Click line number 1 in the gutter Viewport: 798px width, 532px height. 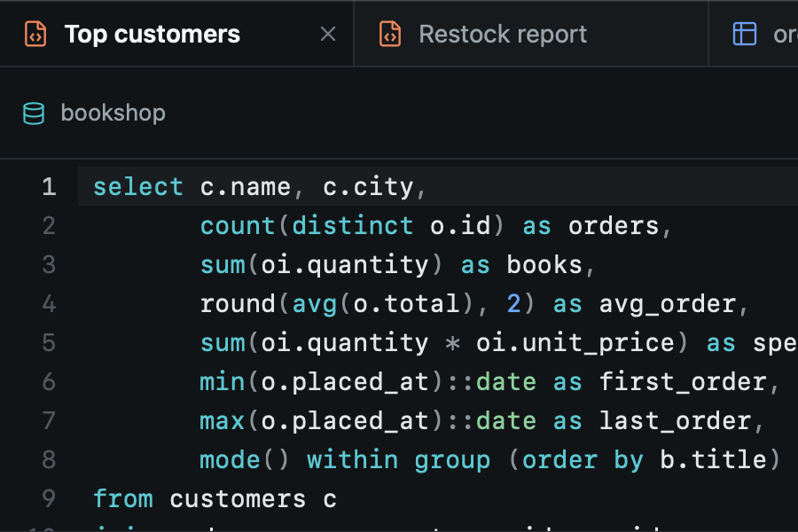49,187
